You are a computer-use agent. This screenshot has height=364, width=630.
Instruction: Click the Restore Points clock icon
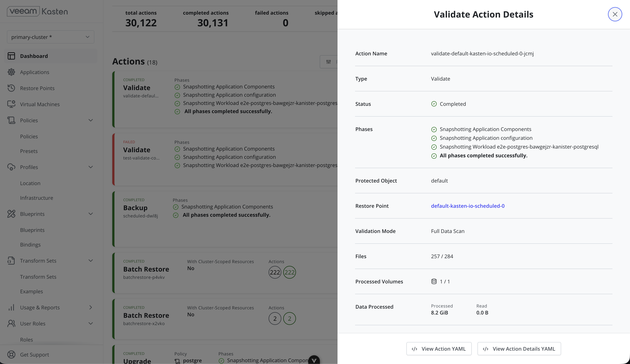(x=11, y=88)
